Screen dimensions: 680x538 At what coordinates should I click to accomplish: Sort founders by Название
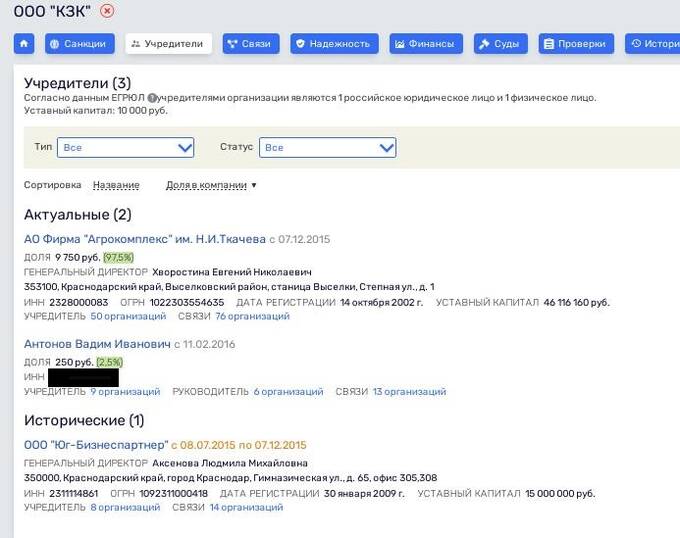point(116,185)
